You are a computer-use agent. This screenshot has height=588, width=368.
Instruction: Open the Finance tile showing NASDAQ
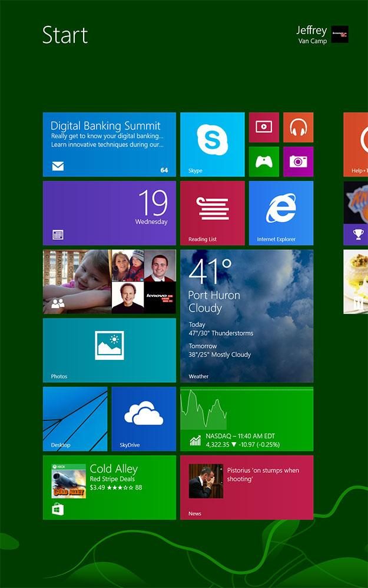[x=247, y=419]
